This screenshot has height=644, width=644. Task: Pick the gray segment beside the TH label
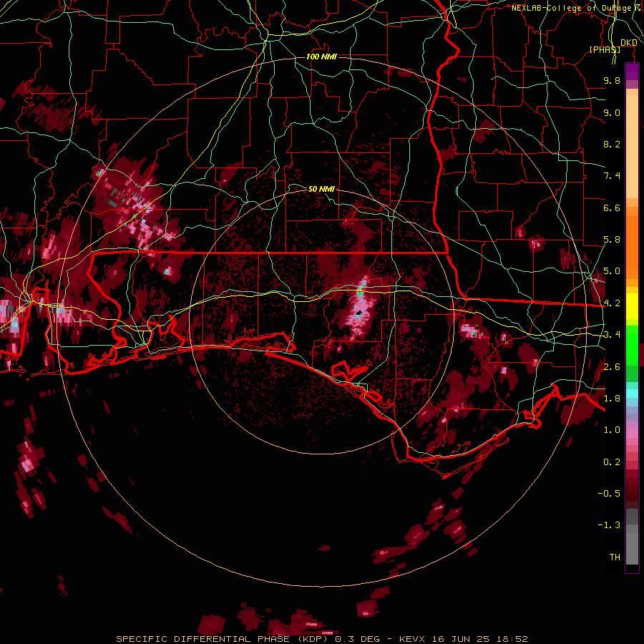point(632,550)
